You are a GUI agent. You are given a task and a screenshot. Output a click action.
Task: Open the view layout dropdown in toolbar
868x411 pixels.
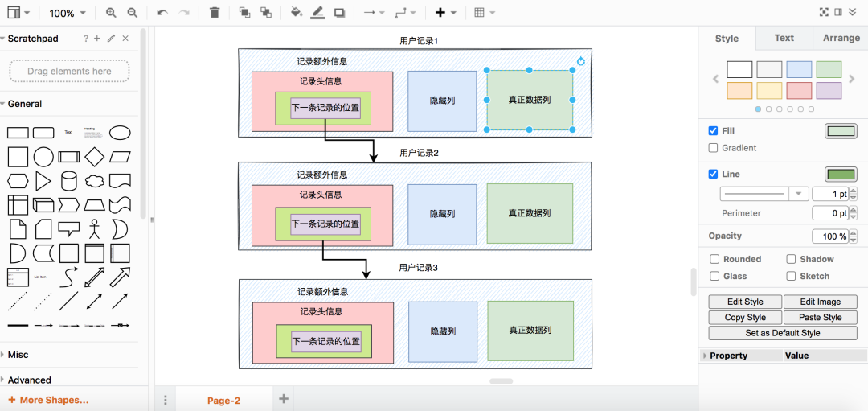(18, 13)
